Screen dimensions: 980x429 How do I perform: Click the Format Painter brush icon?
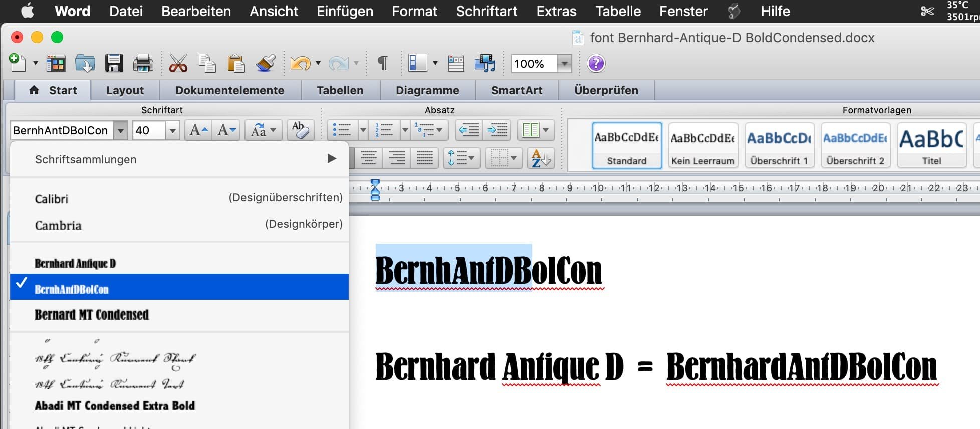point(265,64)
